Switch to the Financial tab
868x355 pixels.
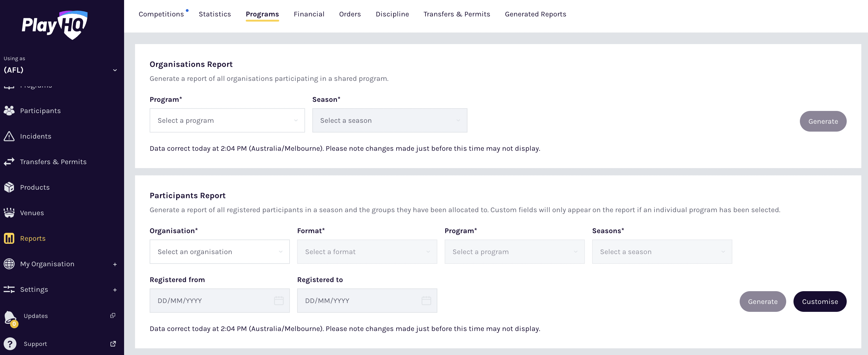click(x=309, y=14)
